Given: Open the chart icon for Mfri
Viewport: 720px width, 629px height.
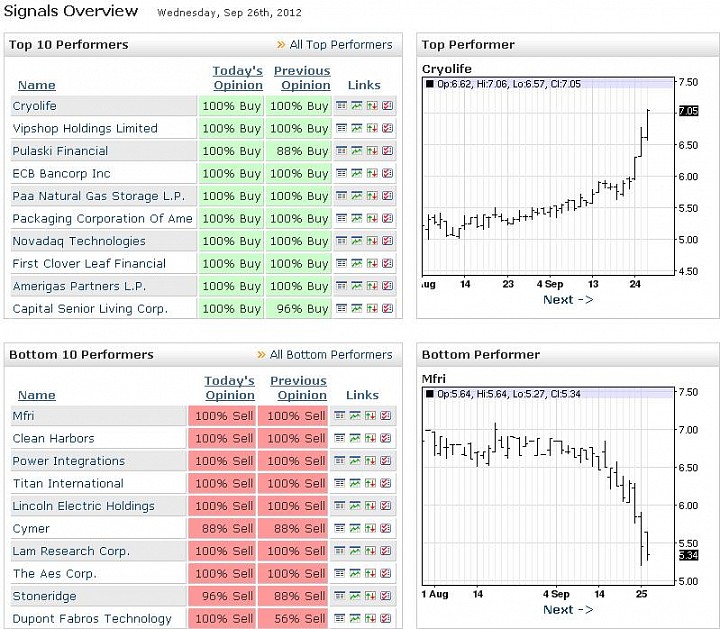Looking at the screenshot, I should tap(355, 416).
